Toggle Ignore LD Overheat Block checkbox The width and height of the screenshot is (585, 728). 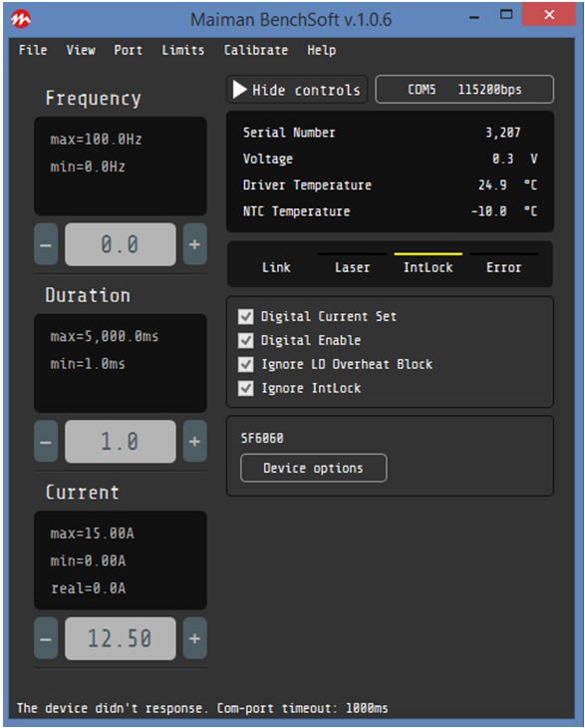click(x=246, y=364)
